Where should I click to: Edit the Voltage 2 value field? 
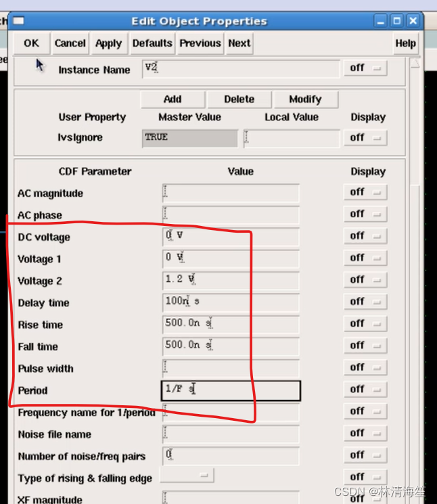point(231,281)
